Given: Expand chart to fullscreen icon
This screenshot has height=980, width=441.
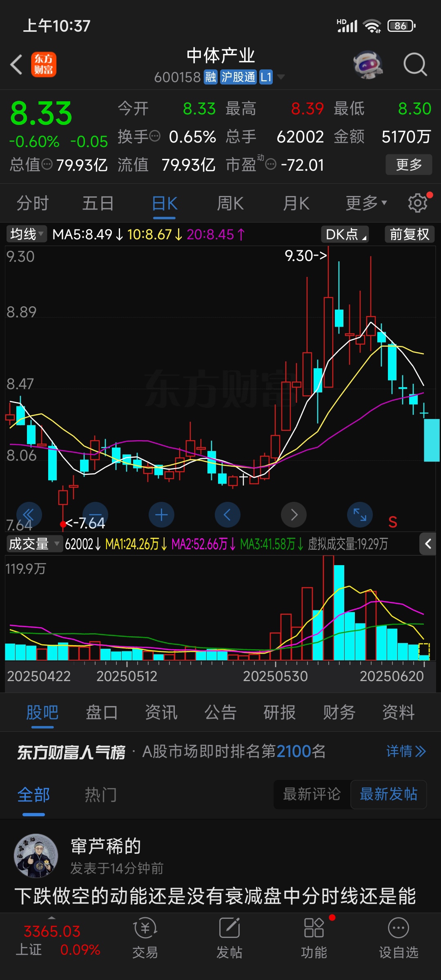Looking at the screenshot, I should [360, 514].
